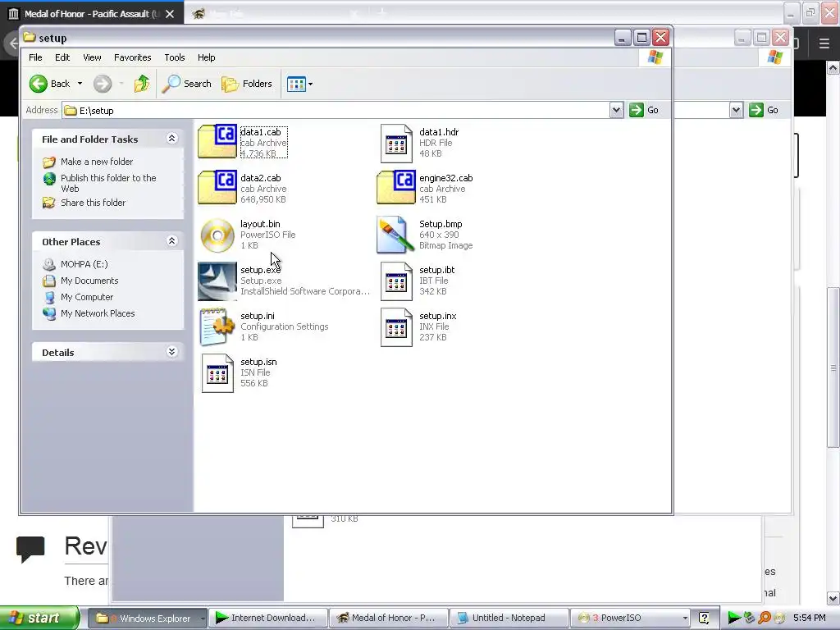Click Go in the background Explorer window

tap(765, 111)
